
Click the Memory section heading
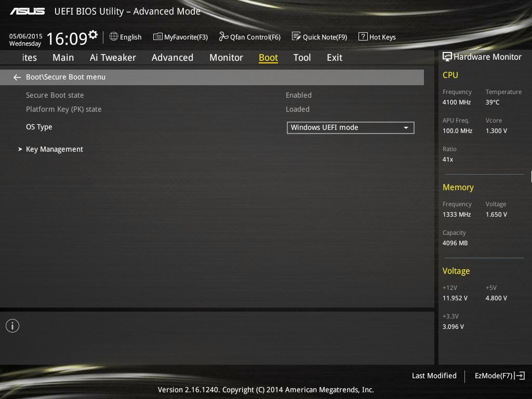click(458, 187)
